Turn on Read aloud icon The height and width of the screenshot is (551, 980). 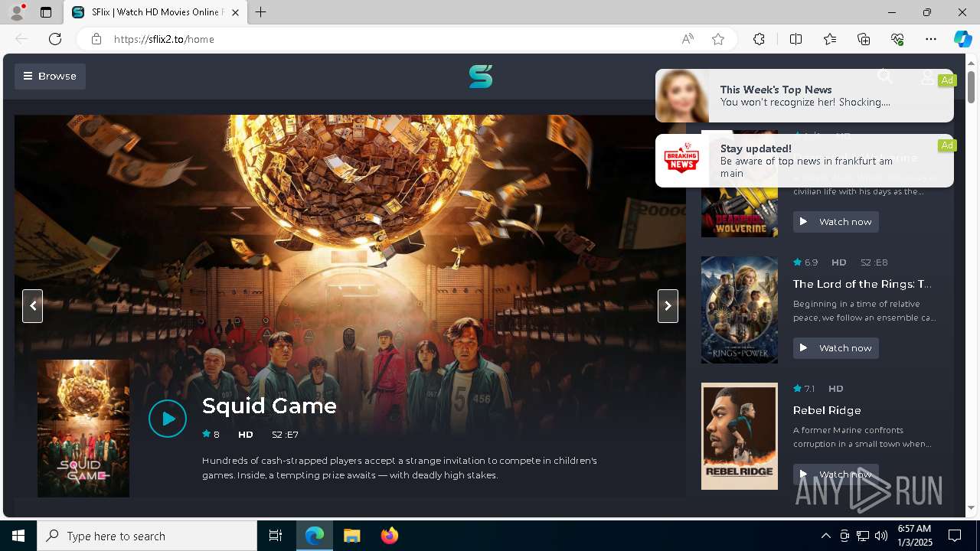tap(688, 39)
